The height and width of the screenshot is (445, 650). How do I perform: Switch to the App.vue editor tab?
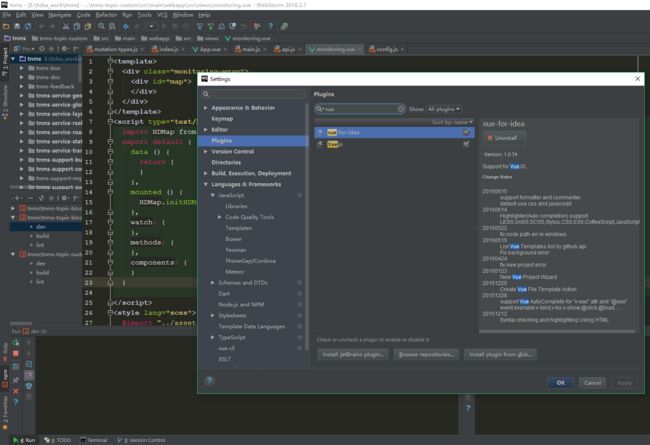click(207, 49)
